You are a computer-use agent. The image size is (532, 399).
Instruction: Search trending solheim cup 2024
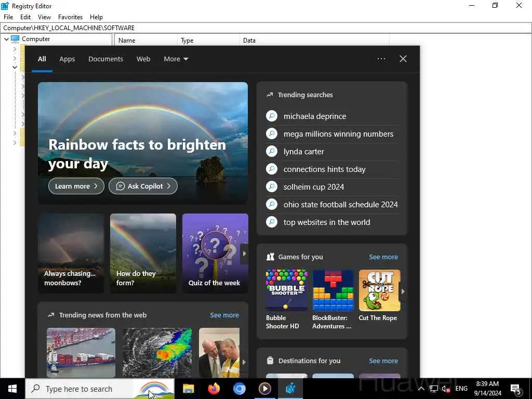[x=313, y=187]
